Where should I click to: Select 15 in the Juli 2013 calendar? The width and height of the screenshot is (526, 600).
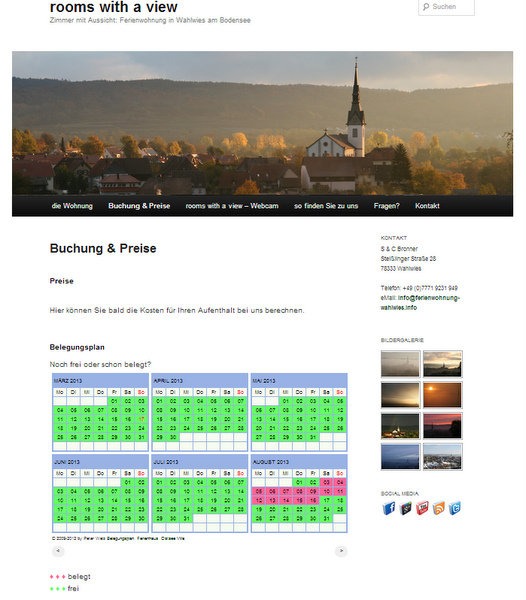[159, 500]
